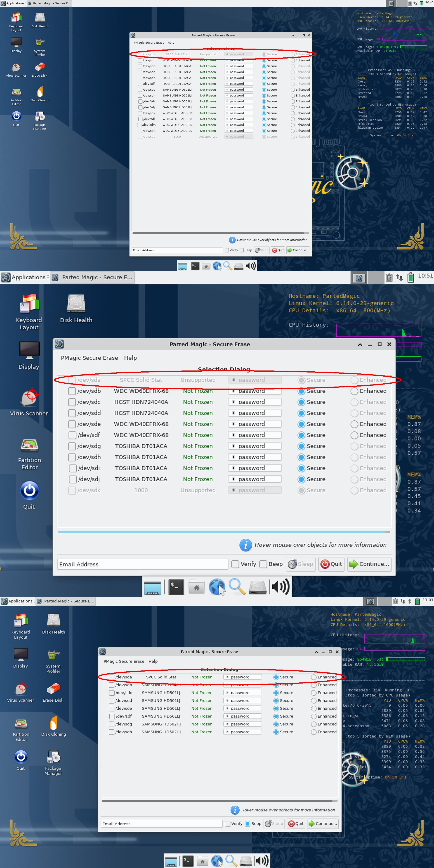Open System Profiler on the 10:45 desktop

40,42
